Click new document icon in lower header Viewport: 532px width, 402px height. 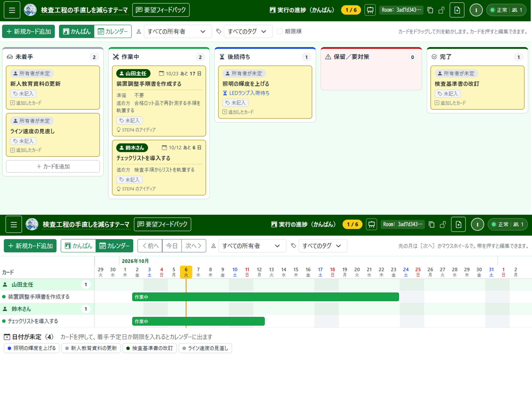[x=458, y=224]
